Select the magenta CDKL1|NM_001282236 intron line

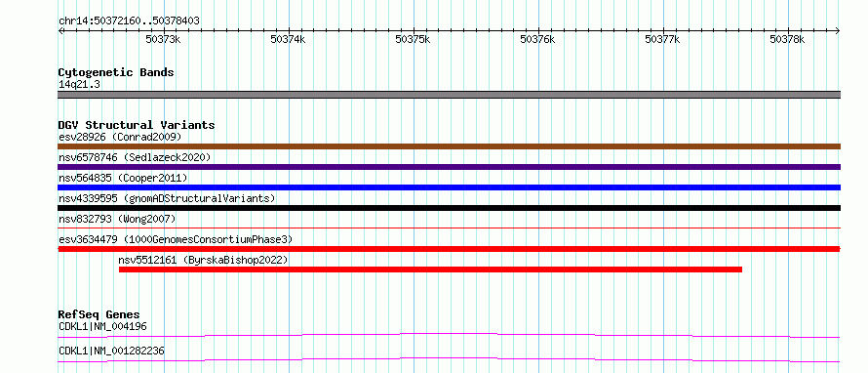click(449, 359)
